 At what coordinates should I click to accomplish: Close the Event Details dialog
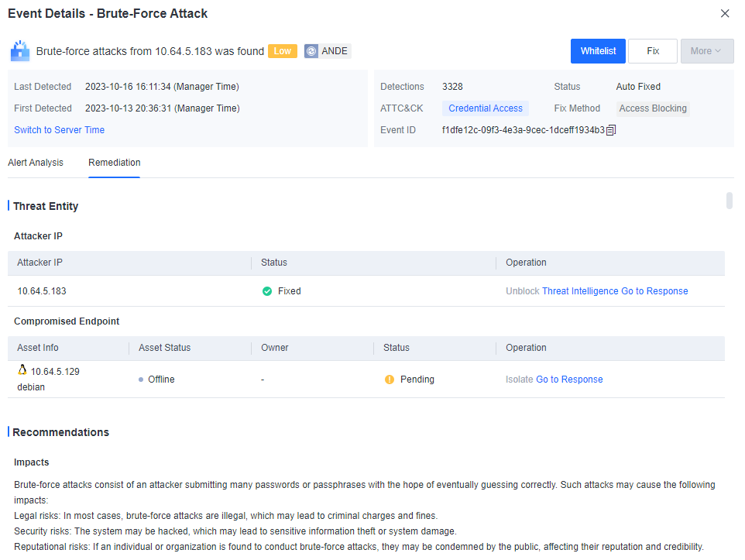(x=725, y=14)
